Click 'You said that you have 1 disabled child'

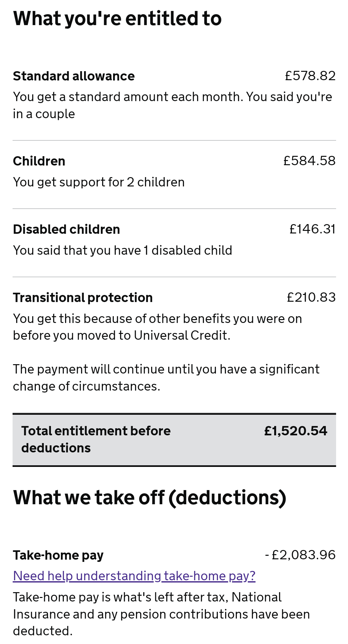122,251
